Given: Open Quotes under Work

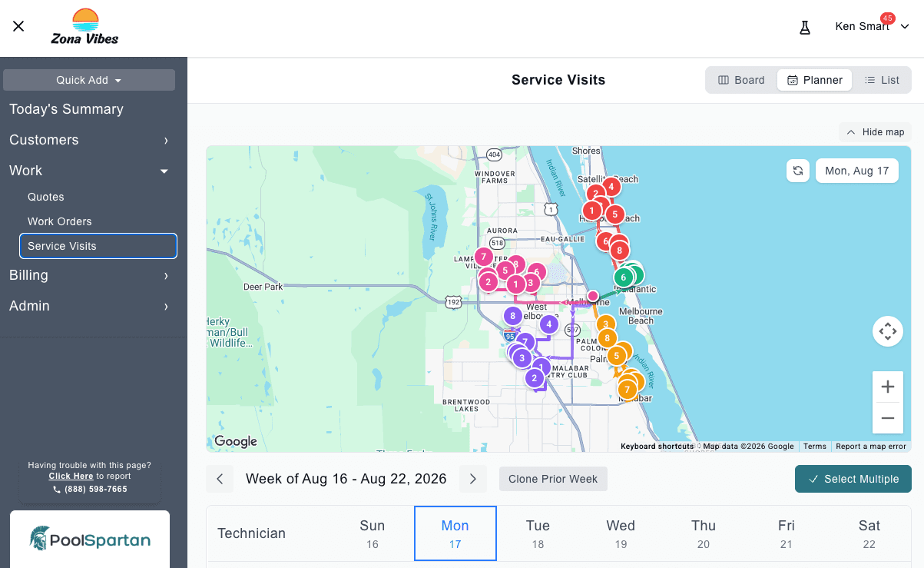Looking at the screenshot, I should [x=46, y=197].
